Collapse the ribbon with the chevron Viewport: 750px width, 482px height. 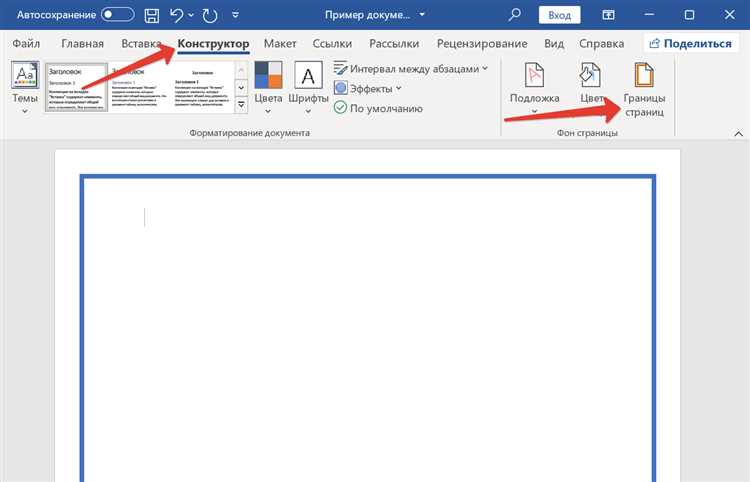(739, 134)
